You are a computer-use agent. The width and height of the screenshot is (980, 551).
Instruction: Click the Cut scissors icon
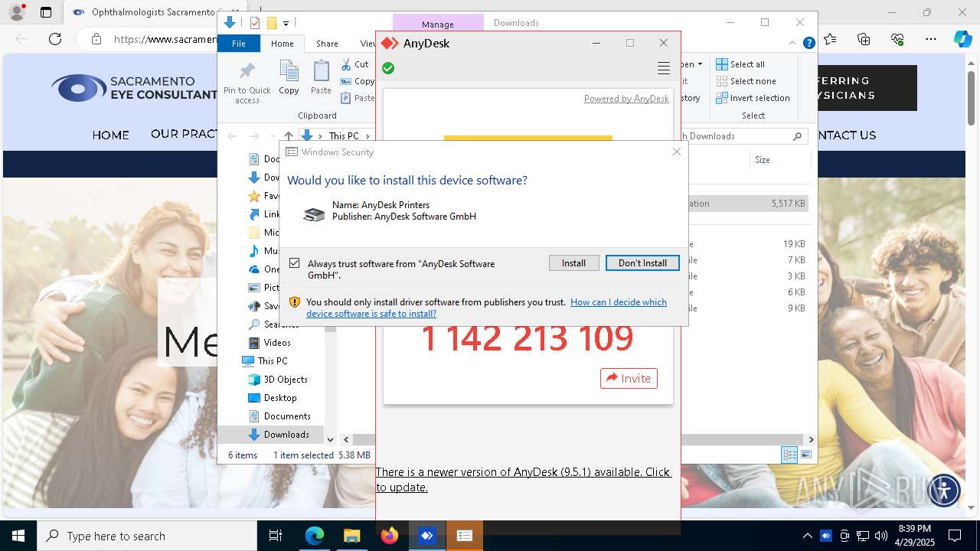tap(346, 64)
